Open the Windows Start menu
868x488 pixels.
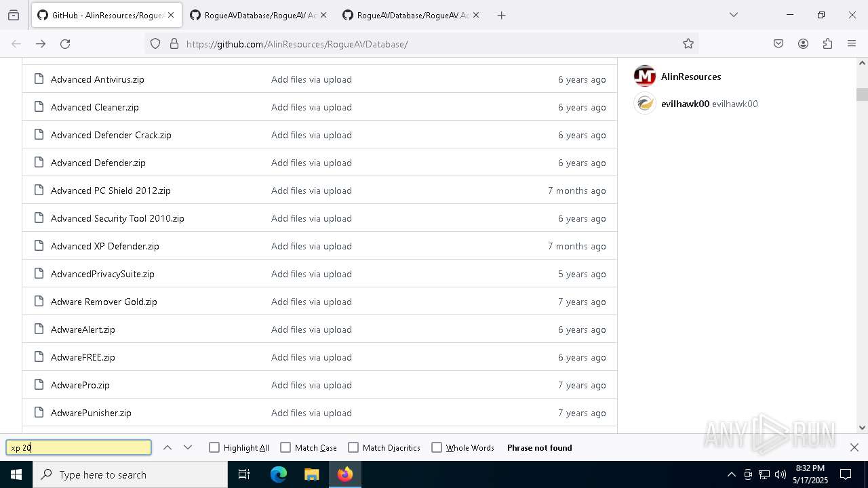pos(16,474)
